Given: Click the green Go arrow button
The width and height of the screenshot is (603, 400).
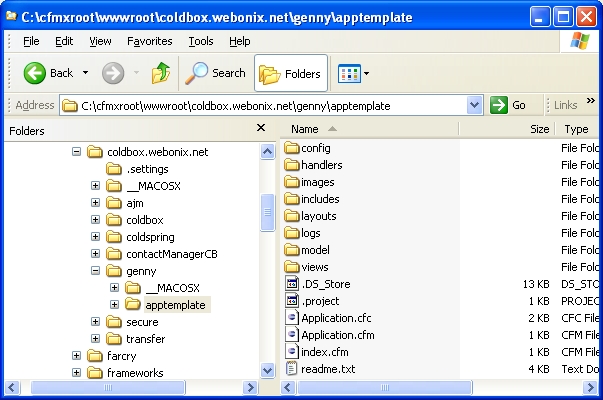Looking at the screenshot, I should click(499, 105).
